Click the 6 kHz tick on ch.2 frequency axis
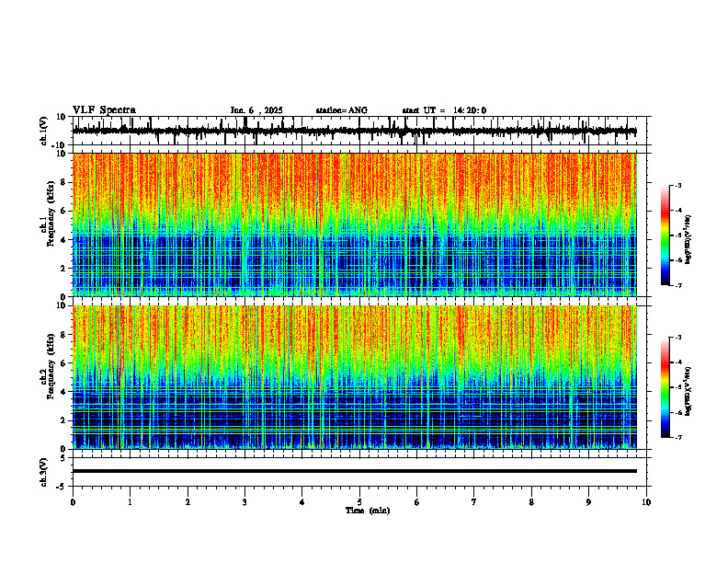Screen dimensions: 728x563 pos(63,363)
